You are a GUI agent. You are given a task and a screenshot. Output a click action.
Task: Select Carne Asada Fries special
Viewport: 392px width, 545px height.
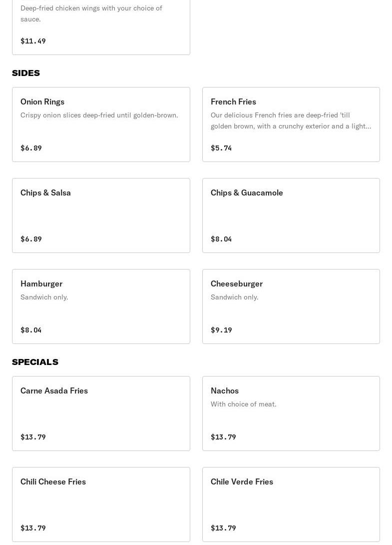click(x=101, y=413)
